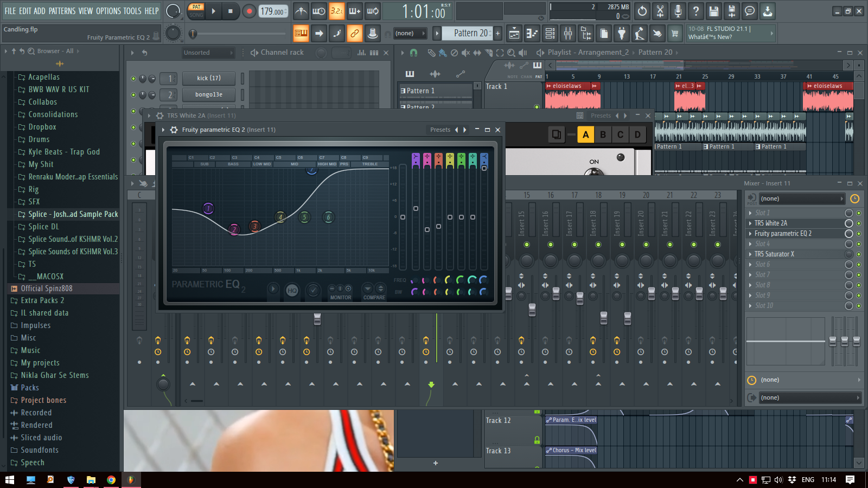Viewport: 868px width, 488px height.
Task: Toggle HQ mode in Parametric EQ 2
Action: click(292, 291)
